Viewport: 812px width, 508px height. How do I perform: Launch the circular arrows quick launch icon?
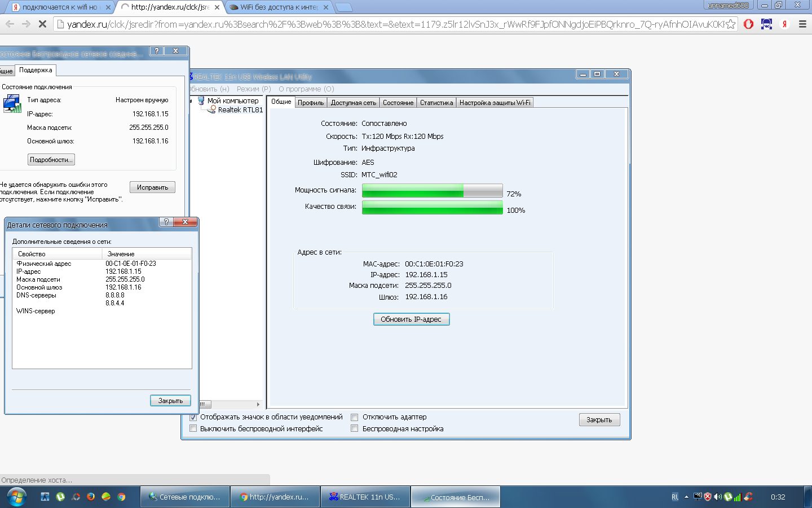click(x=76, y=497)
